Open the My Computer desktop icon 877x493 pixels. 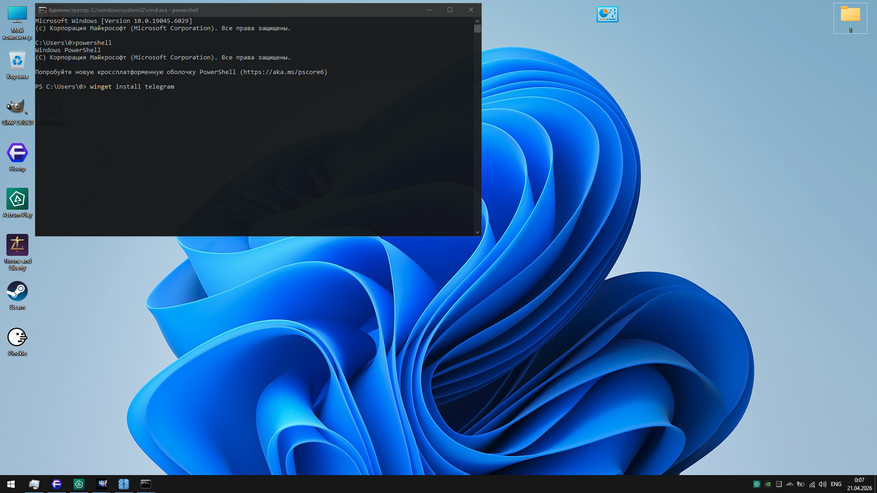pos(17,16)
